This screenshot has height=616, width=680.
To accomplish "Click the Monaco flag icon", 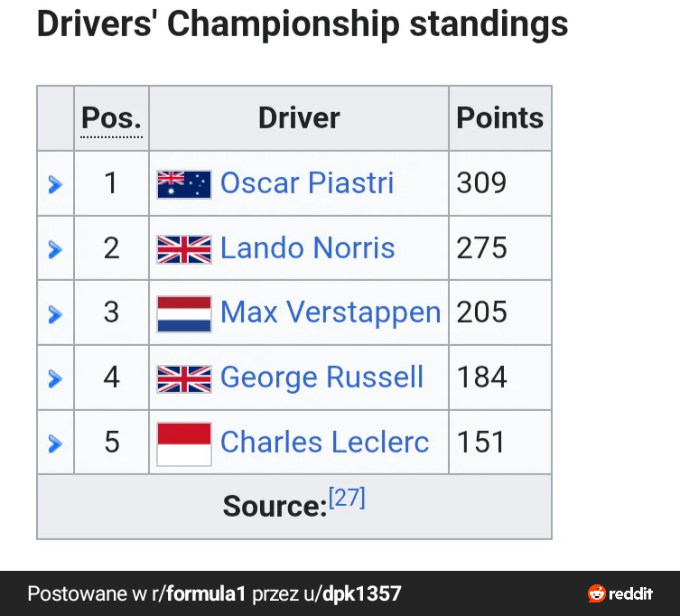I will click(x=184, y=443).
